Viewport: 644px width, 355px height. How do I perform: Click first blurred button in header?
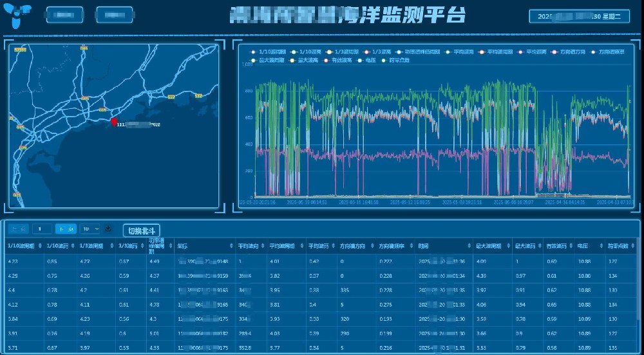64,15
